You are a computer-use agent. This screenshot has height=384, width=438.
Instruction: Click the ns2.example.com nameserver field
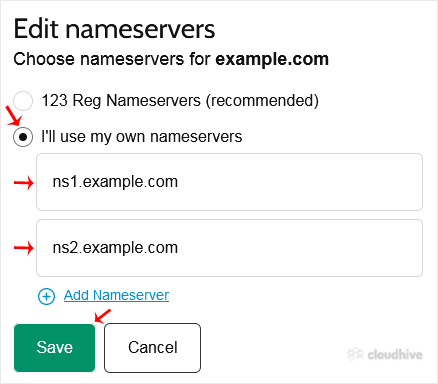click(x=229, y=248)
